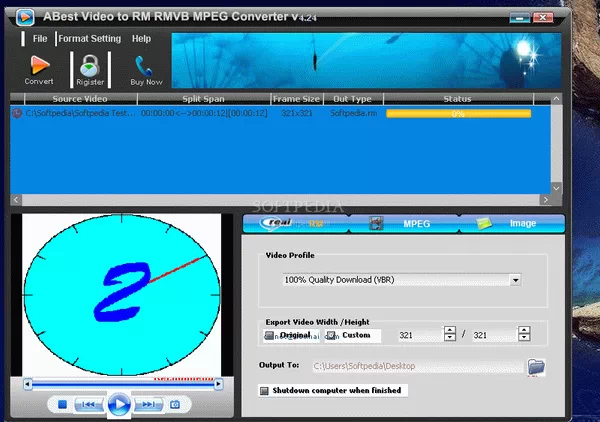Click the Output To path field
600x422 pixels.
click(x=418, y=366)
